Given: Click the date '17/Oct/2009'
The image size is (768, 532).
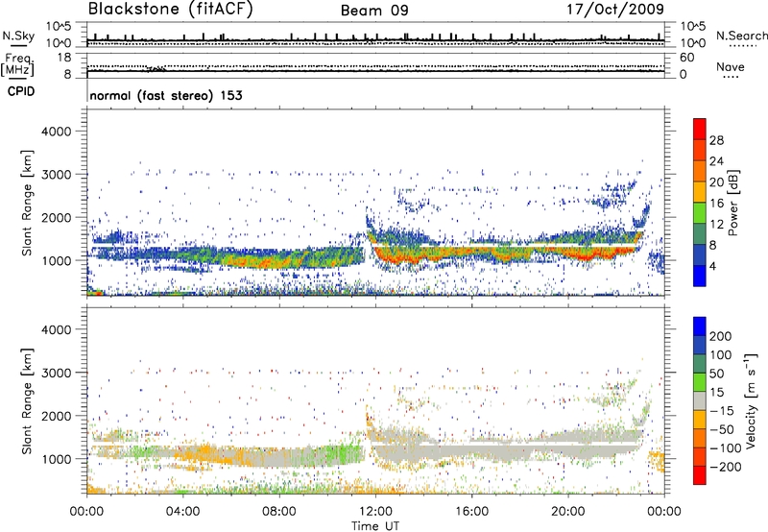Looking at the screenshot, I should point(615,10).
